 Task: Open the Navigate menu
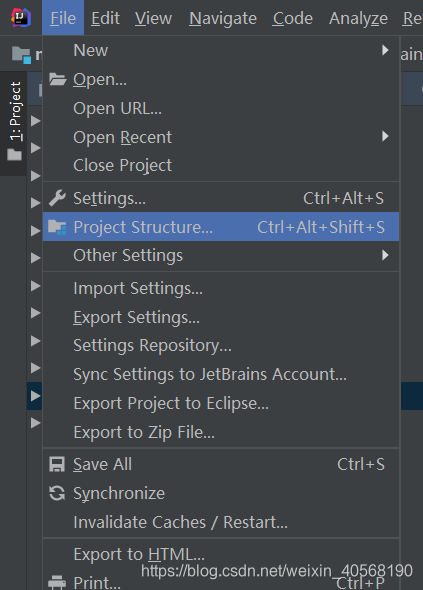[x=223, y=18]
